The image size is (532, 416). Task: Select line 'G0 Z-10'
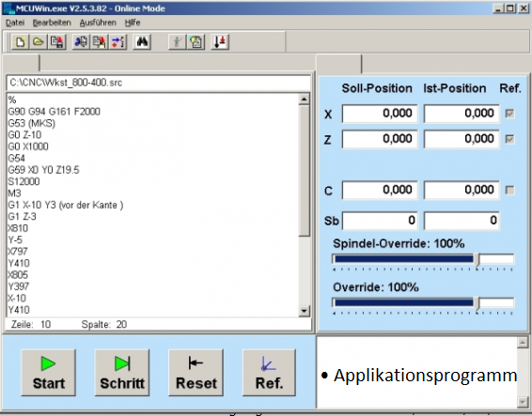(x=24, y=135)
